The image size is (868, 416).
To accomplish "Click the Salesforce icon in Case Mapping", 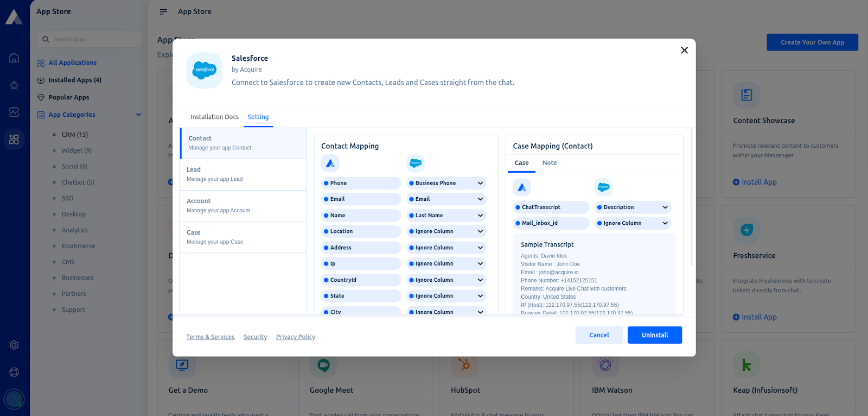I will tap(604, 187).
